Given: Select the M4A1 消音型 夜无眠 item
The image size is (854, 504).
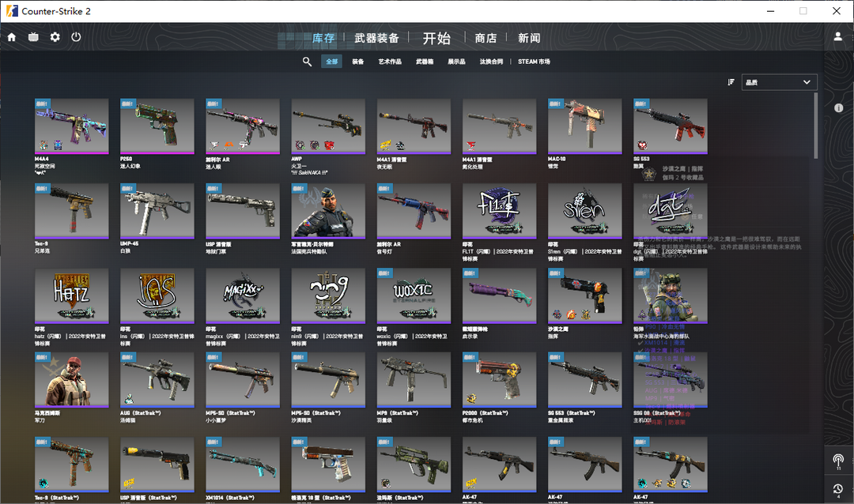Looking at the screenshot, I should 414,126.
